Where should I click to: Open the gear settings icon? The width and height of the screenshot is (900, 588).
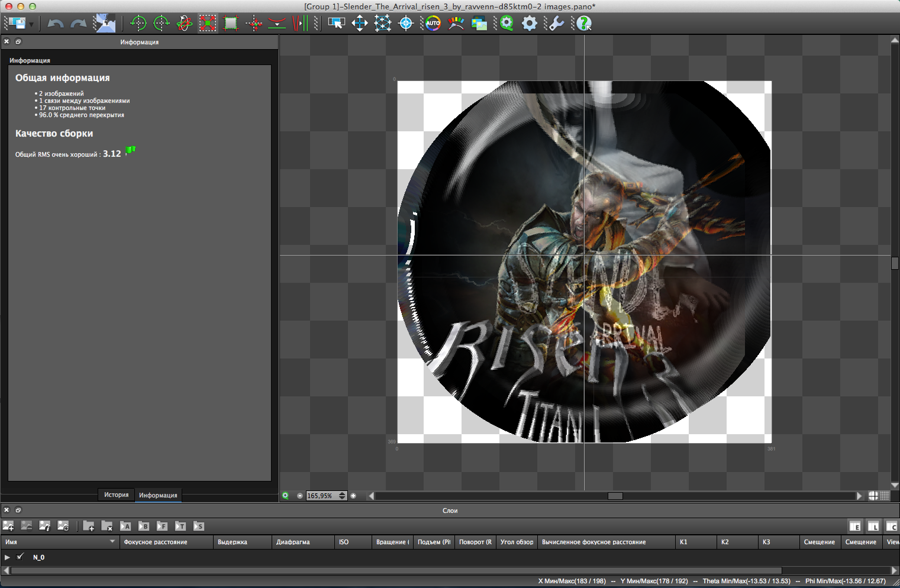[x=530, y=23]
